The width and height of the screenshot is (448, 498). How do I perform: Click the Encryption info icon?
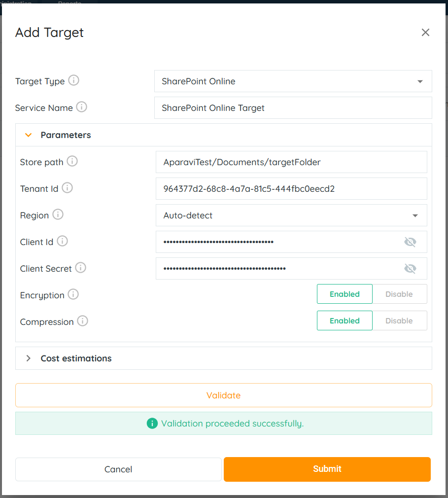pos(73,294)
